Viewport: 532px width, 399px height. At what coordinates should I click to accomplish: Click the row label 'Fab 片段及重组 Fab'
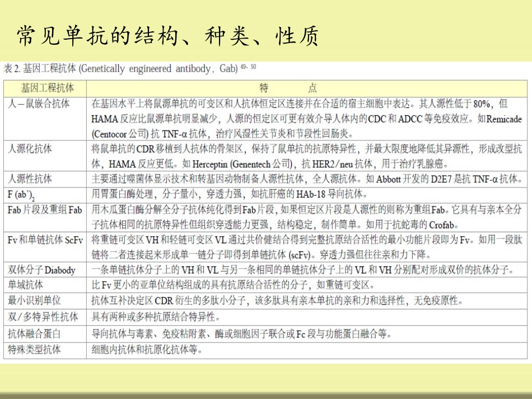coord(45,210)
